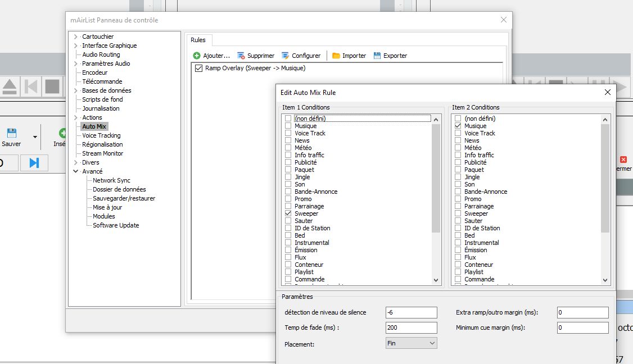The height and width of the screenshot is (364, 633).
Task: Select the Rules tab
Action: click(x=198, y=40)
